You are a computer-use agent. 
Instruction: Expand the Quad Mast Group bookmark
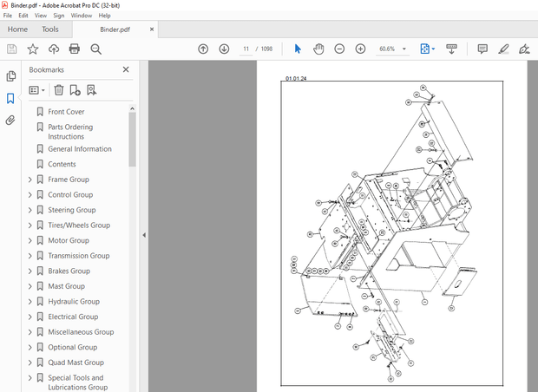pos(30,363)
